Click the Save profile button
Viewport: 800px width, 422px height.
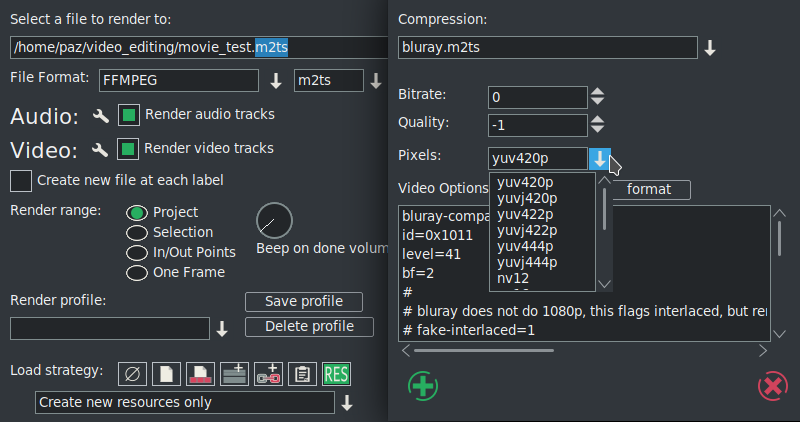coord(303,302)
